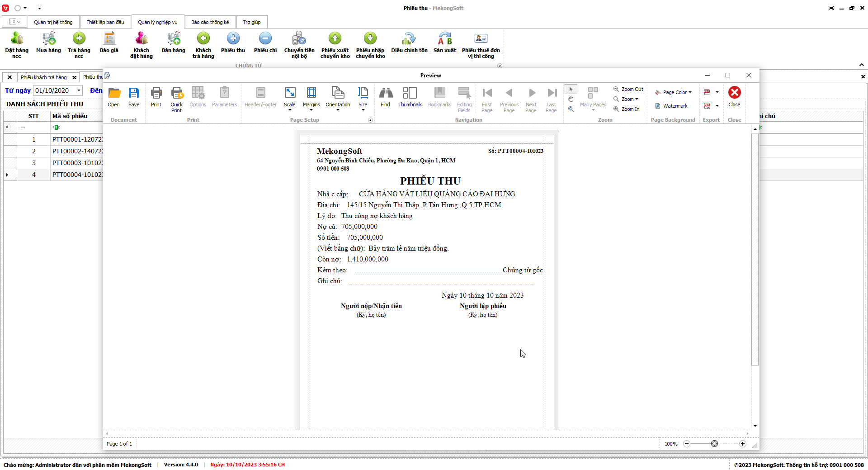The height and width of the screenshot is (470, 868).
Task: Activate the hand tool in Preview
Action: (x=571, y=99)
